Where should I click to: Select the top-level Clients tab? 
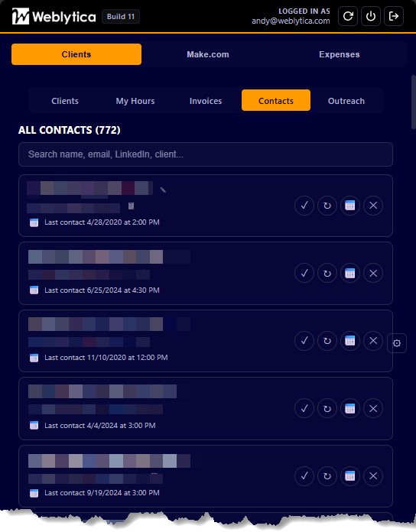click(76, 54)
